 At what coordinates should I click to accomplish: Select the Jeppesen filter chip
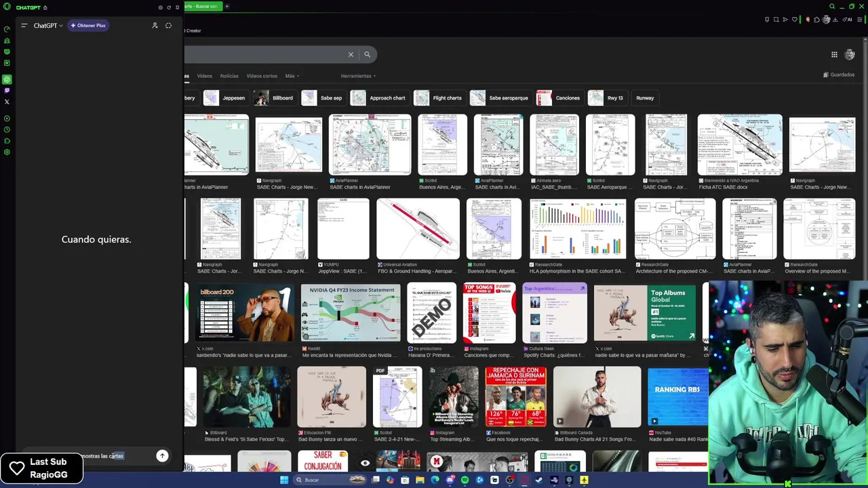pyautogui.click(x=225, y=98)
